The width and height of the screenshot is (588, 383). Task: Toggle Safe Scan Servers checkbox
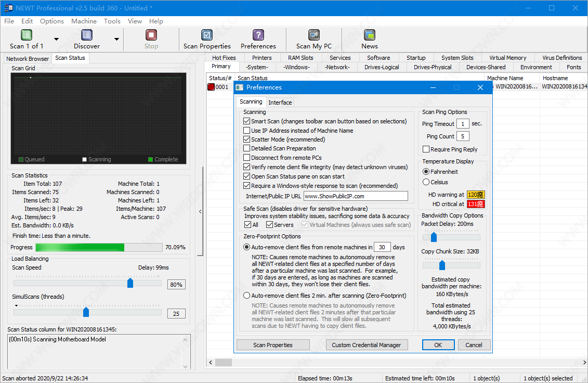270,225
